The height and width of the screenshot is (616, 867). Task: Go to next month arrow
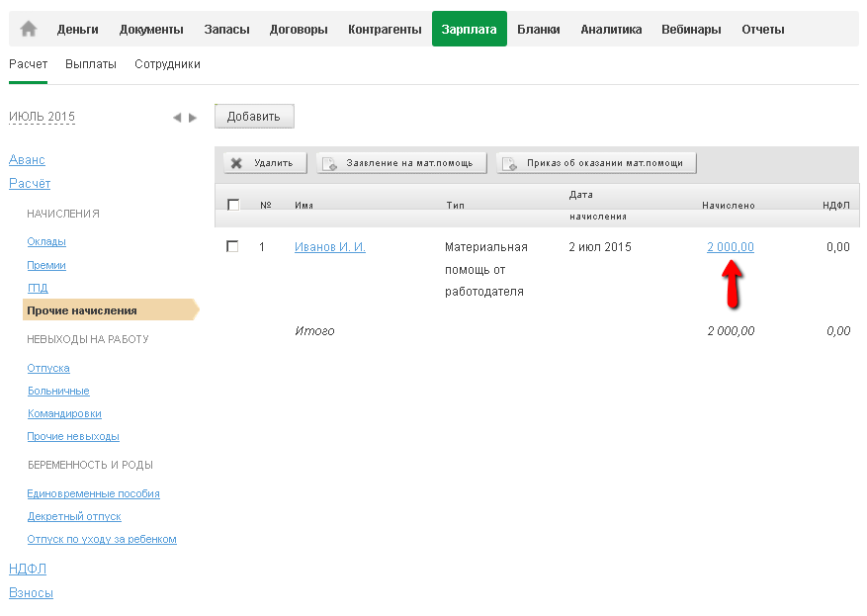[193, 118]
